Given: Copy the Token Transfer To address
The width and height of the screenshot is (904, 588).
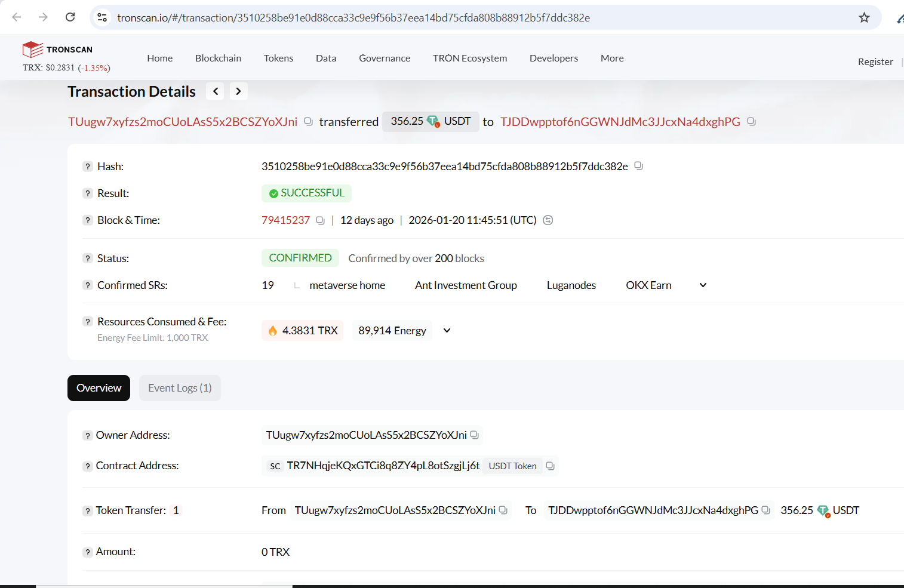Looking at the screenshot, I should click(x=765, y=510).
